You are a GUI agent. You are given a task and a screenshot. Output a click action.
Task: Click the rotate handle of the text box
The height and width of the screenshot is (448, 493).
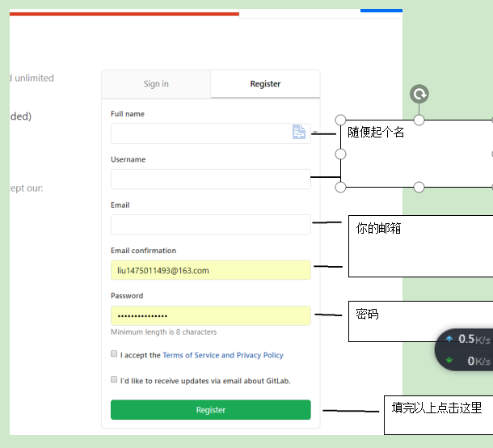[419, 94]
